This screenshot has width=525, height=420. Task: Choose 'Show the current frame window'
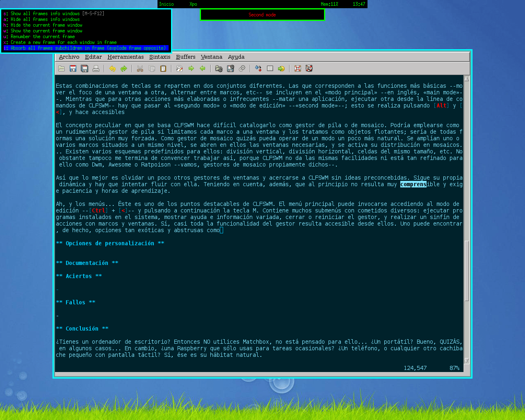click(86, 31)
